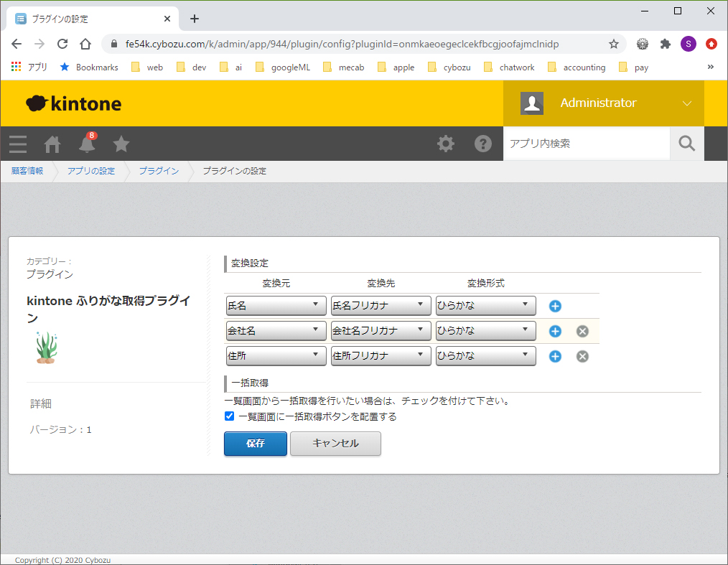728x565 pixels.
Task: Click the キャンセル button
Action: pos(336,444)
